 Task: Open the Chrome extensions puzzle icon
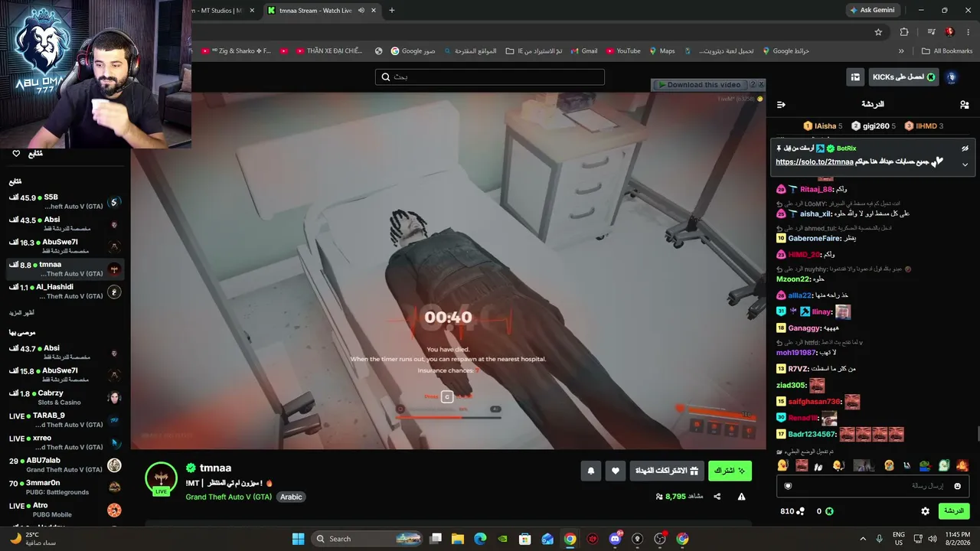(x=904, y=32)
